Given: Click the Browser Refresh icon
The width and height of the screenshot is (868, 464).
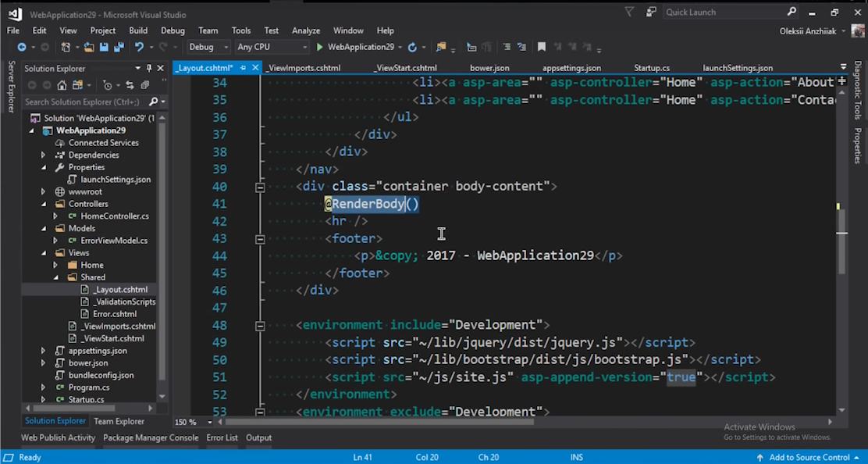Looking at the screenshot, I should tap(412, 48).
